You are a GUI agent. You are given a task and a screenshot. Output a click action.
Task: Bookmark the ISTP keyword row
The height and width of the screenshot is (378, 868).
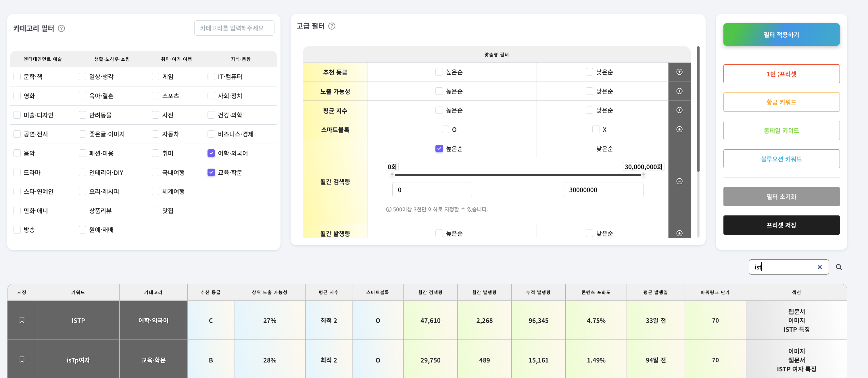pyautogui.click(x=22, y=320)
